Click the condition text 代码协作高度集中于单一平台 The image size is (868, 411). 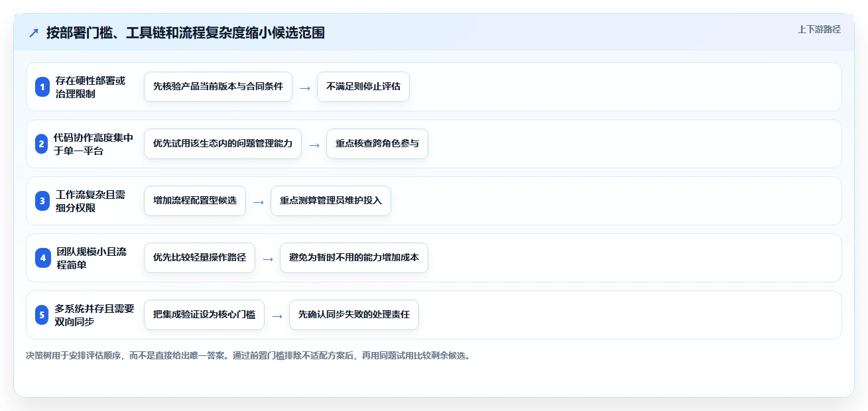(93, 144)
